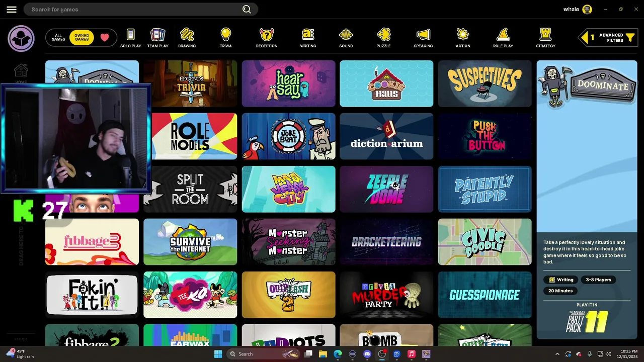The width and height of the screenshot is (644, 362).
Task: Select Bracketeering game tile
Action: (x=386, y=242)
